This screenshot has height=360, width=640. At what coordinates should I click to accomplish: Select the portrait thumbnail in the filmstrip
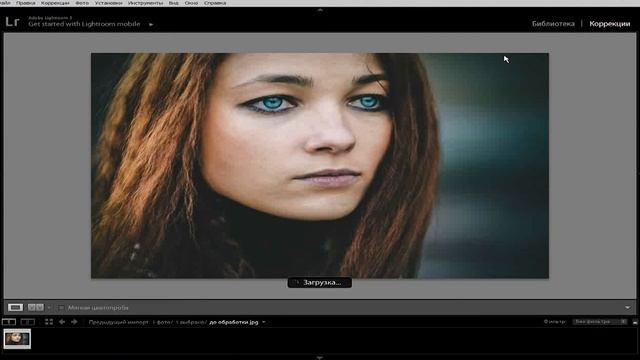pos(17,339)
